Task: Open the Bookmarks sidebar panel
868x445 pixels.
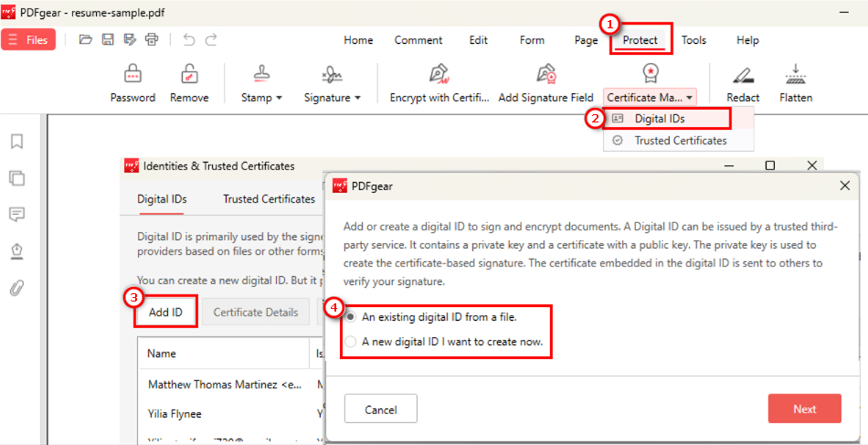Action: pyautogui.click(x=17, y=142)
